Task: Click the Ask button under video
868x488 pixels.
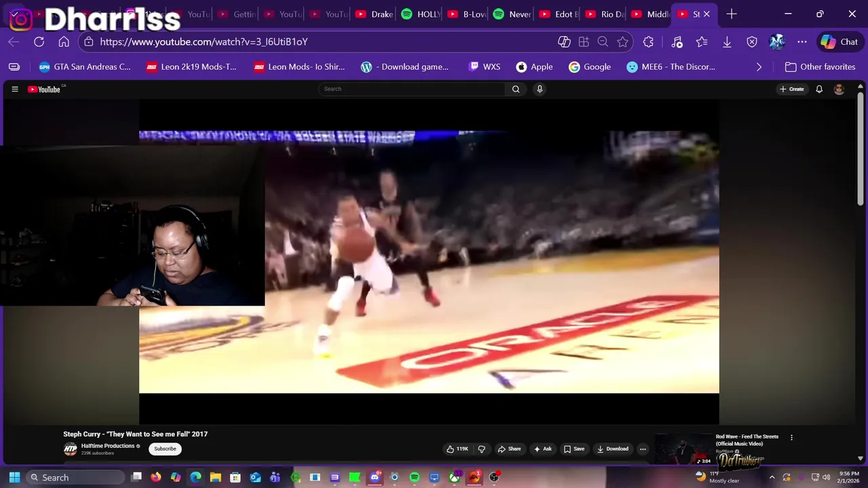Action: pyautogui.click(x=542, y=449)
